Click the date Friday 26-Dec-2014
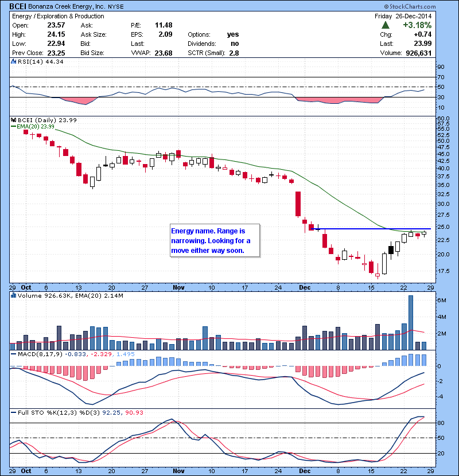Image resolution: width=459 pixels, height=476 pixels. tap(403, 16)
